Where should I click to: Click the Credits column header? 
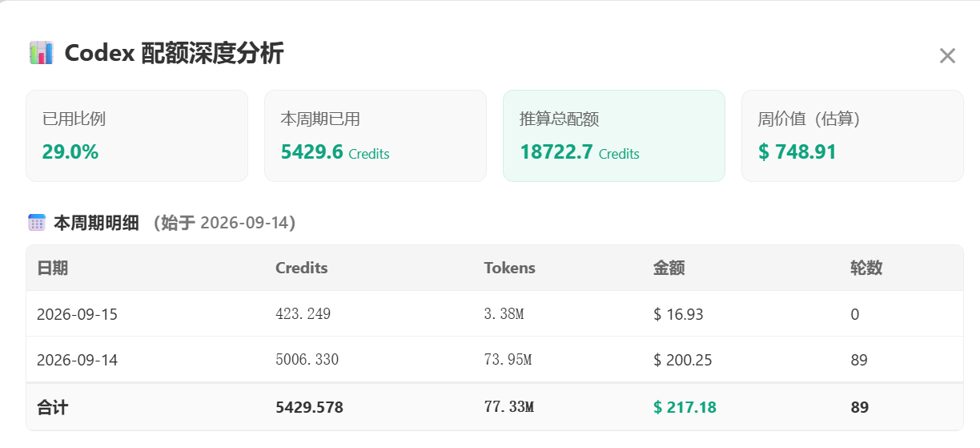click(x=302, y=268)
